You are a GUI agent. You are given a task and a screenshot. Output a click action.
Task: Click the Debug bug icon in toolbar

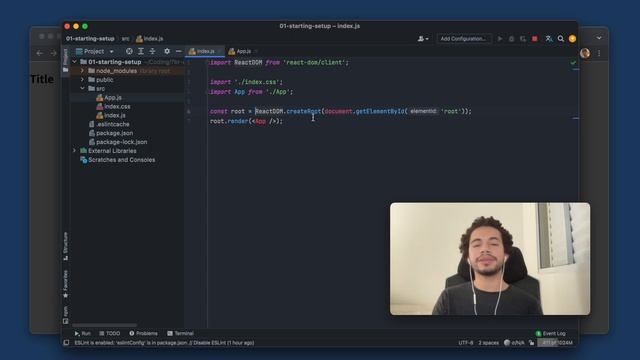tap(511, 39)
